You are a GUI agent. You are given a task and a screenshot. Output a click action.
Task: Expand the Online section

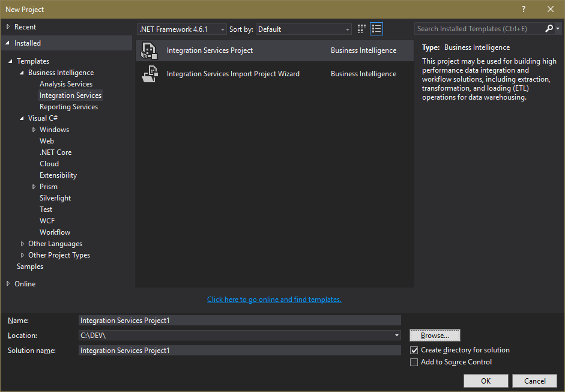click(x=7, y=283)
